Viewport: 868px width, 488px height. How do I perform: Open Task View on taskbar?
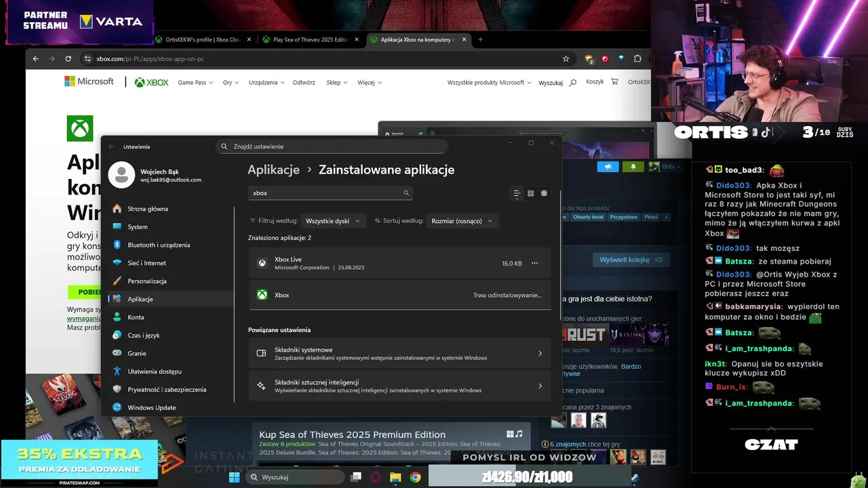(x=355, y=477)
